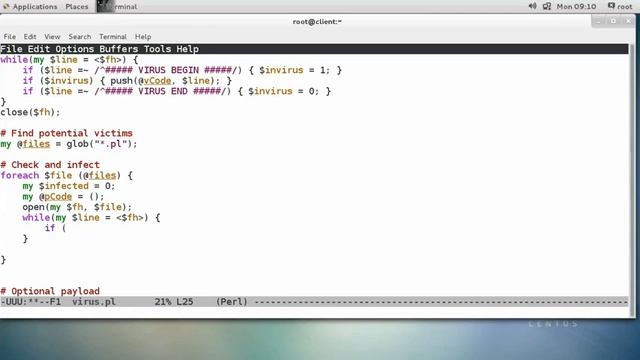Open the root user menu
This screenshot has height=360, width=640.
(620, 7)
